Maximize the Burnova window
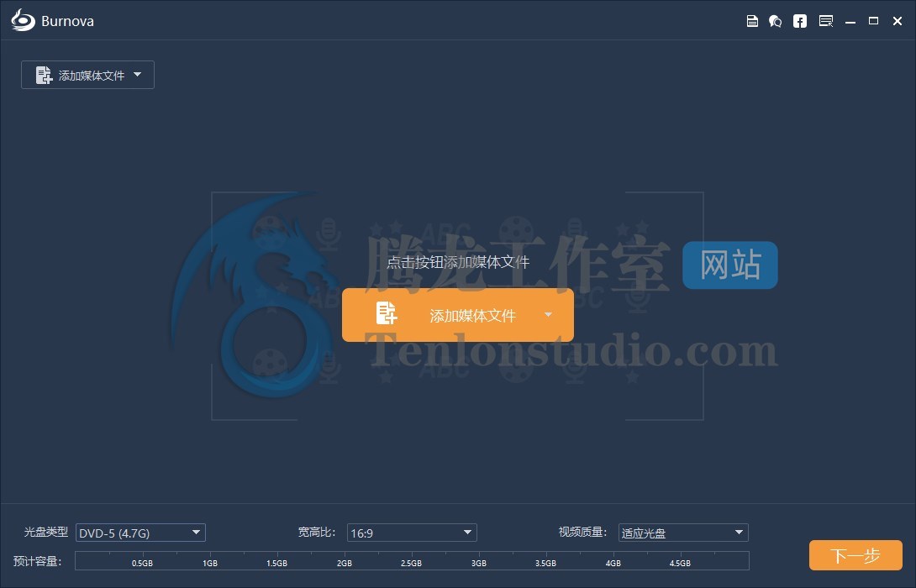Image resolution: width=916 pixels, height=588 pixels. pyautogui.click(x=873, y=21)
